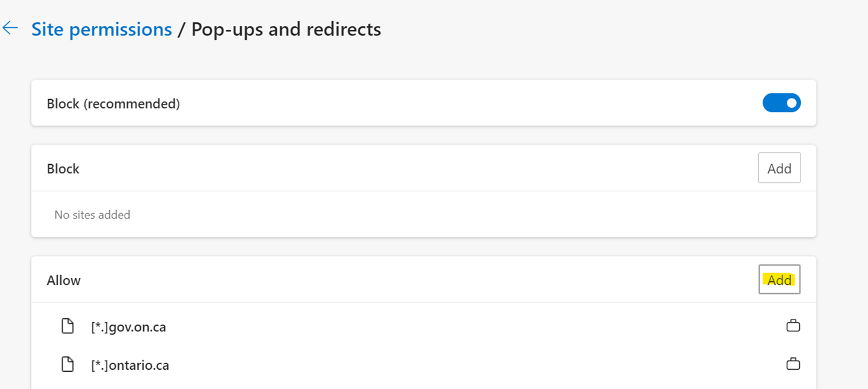Viewport: 868px width, 389px height.
Task: Click the highlighted Add button for Allow
Action: [x=779, y=279]
